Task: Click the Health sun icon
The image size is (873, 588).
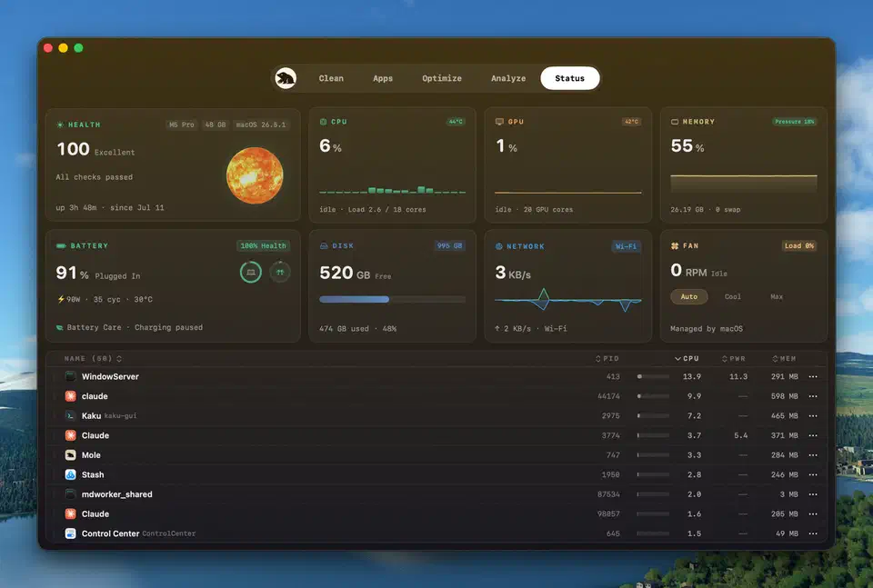Action: click(x=60, y=125)
